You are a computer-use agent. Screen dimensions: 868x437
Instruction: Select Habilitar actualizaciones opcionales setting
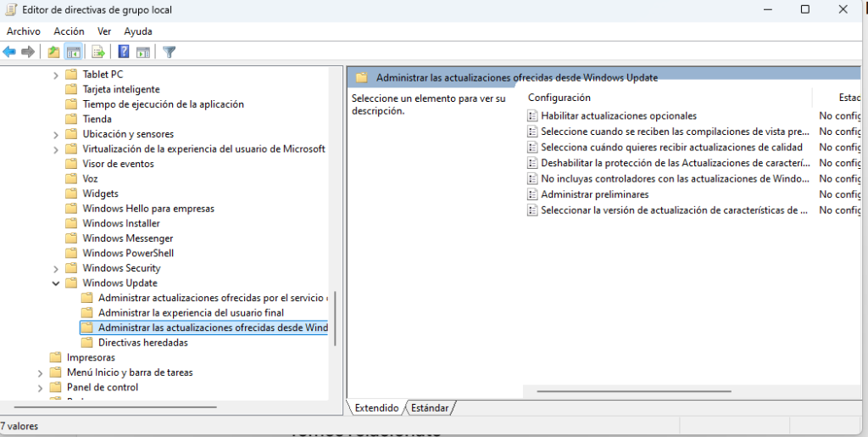point(619,115)
